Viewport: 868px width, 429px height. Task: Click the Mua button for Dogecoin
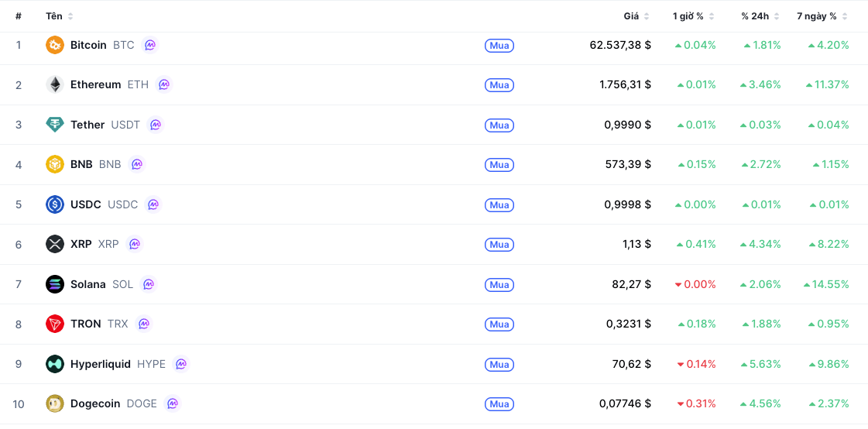coord(499,404)
